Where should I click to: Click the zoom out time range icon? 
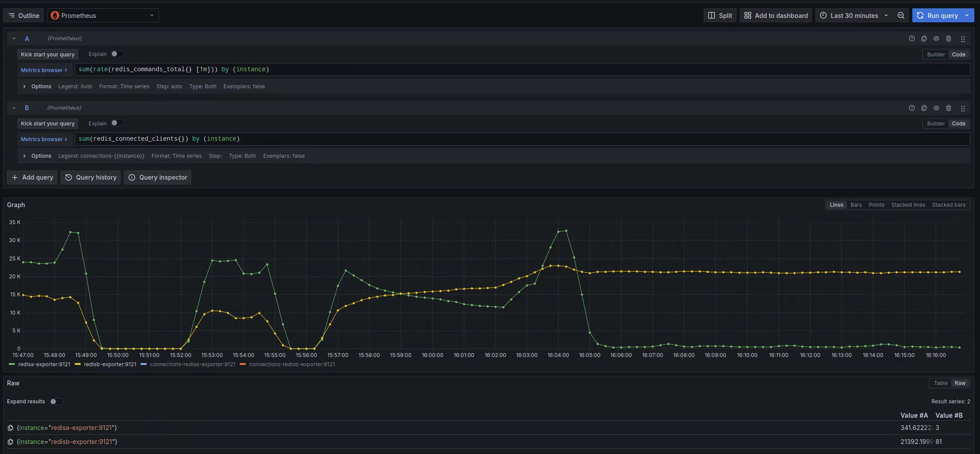[x=901, y=15]
